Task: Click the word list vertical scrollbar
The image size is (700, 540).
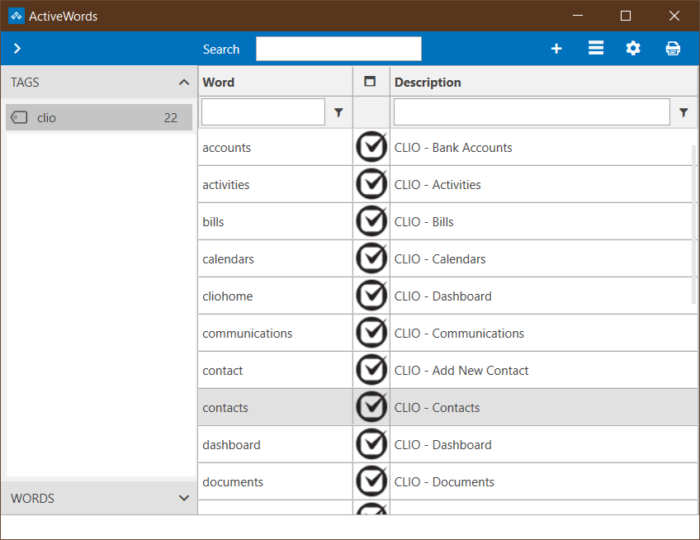Action: pos(694,224)
